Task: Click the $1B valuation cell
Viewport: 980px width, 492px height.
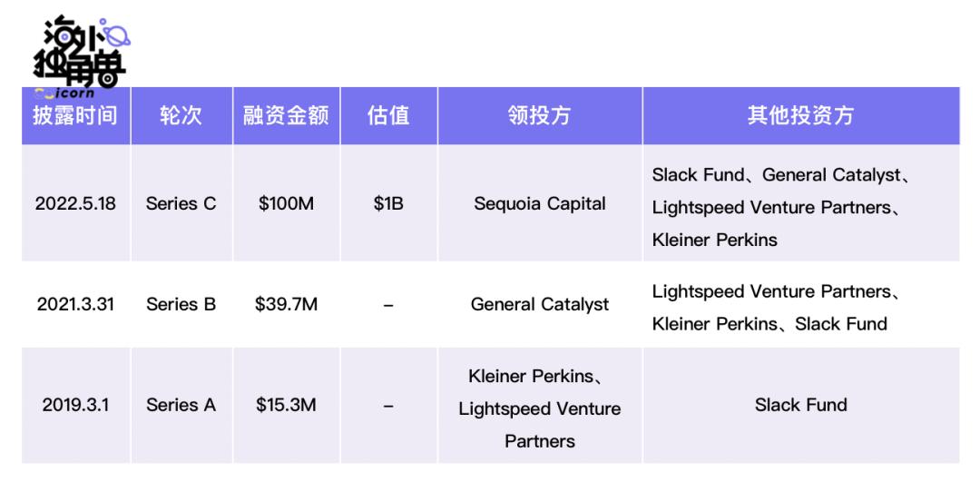Action: coord(388,204)
